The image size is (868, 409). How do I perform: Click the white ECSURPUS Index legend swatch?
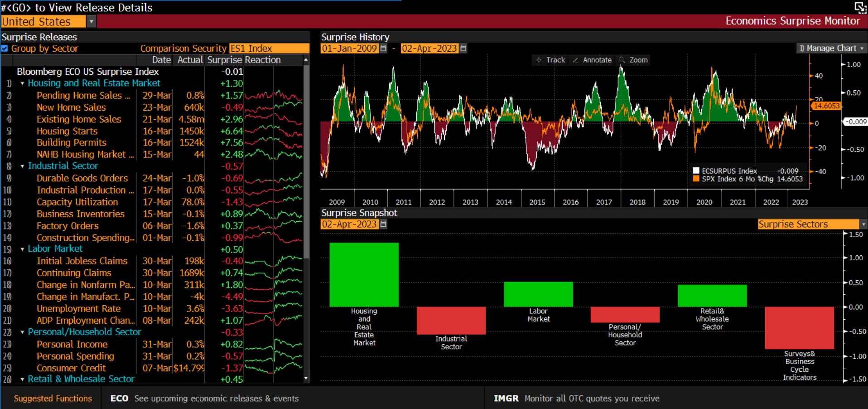pyautogui.click(x=696, y=171)
